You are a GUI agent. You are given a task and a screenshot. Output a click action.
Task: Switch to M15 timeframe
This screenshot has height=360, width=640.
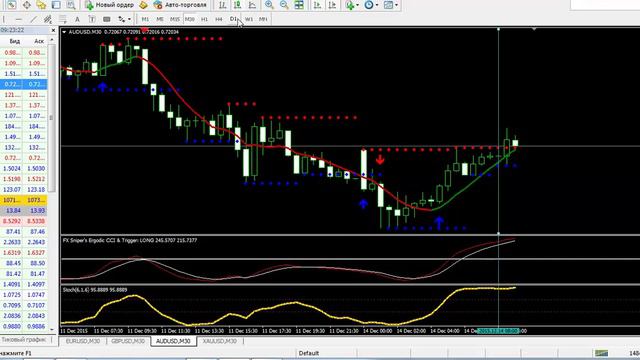pos(175,19)
